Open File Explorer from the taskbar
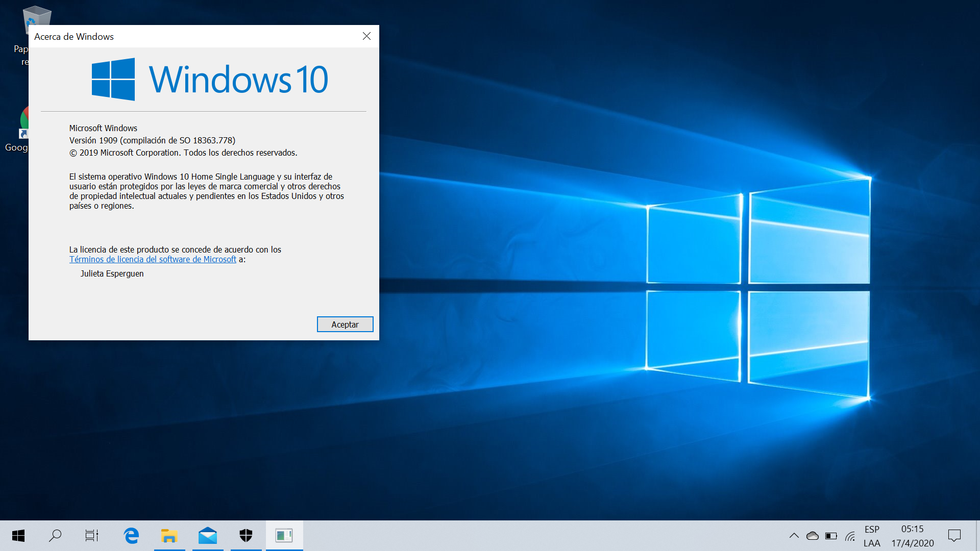The height and width of the screenshot is (551, 980). pyautogui.click(x=169, y=536)
